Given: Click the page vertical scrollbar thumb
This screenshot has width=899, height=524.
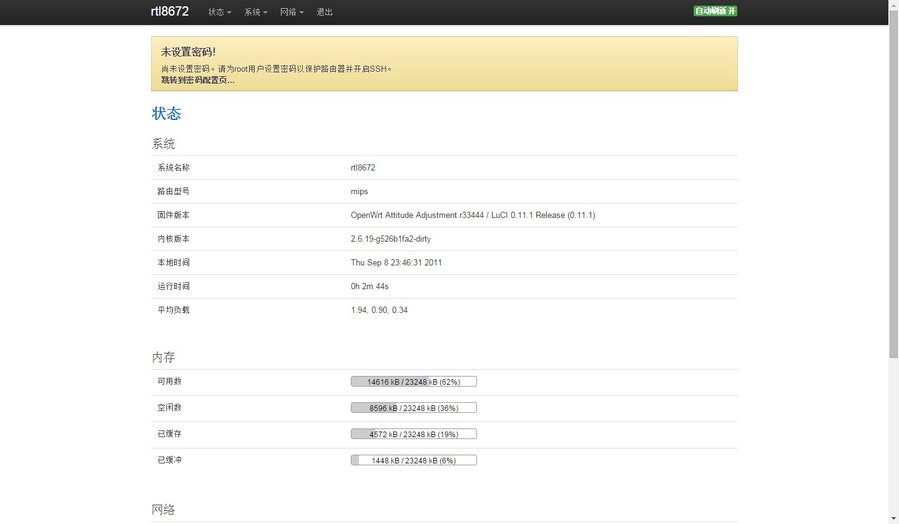Looking at the screenshot, I should point(893,183).
